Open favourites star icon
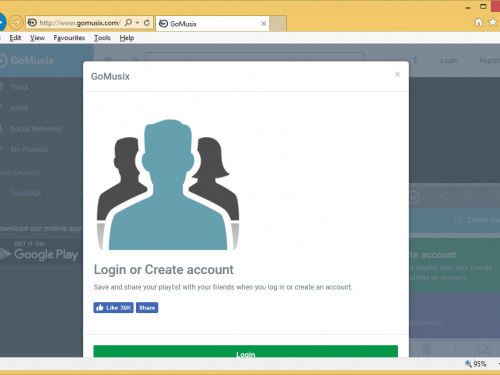 point(493,22)
